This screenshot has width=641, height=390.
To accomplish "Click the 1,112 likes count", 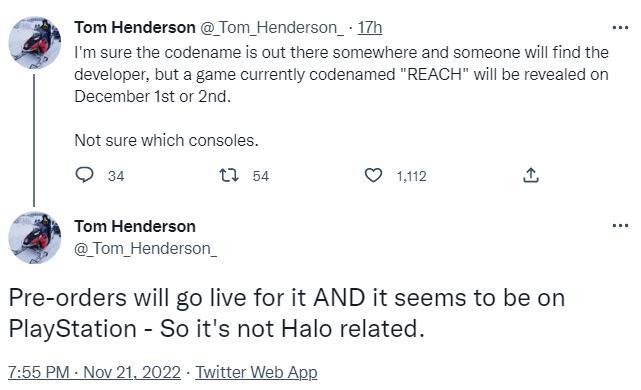I will 412,176.
